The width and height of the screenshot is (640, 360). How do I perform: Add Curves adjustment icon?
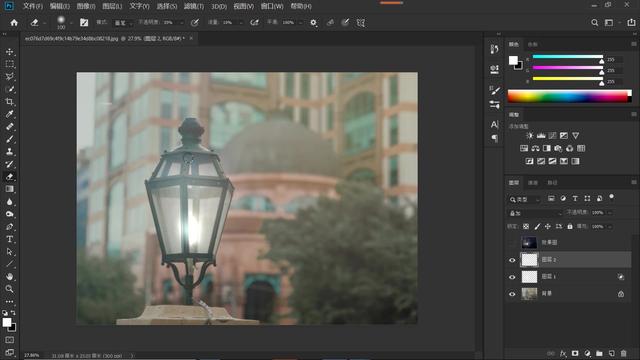point(553,136)
